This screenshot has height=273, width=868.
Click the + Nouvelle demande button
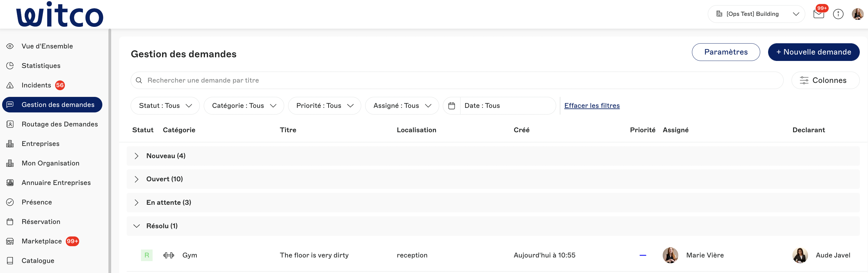[814, 52]
